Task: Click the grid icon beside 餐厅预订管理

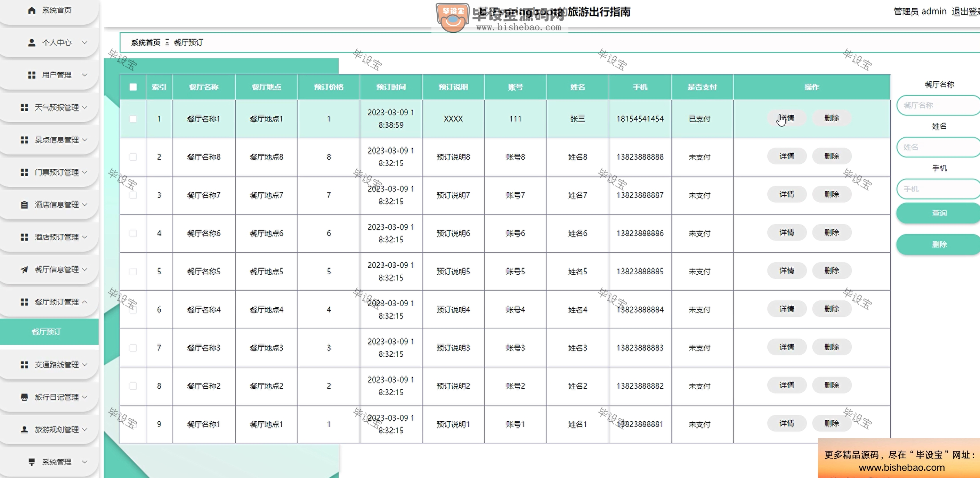Action: [x=24, y=302]
